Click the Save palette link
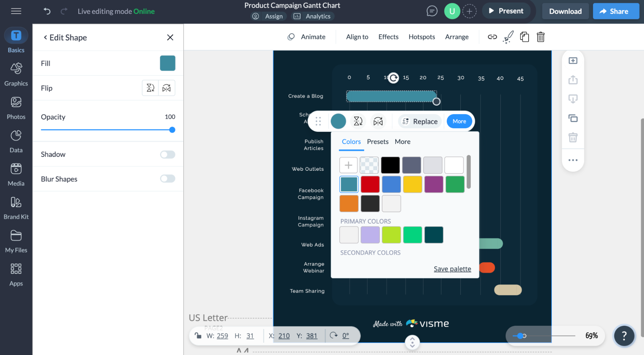The height and width of the screenshot is (355, 644). coord(452,269)
